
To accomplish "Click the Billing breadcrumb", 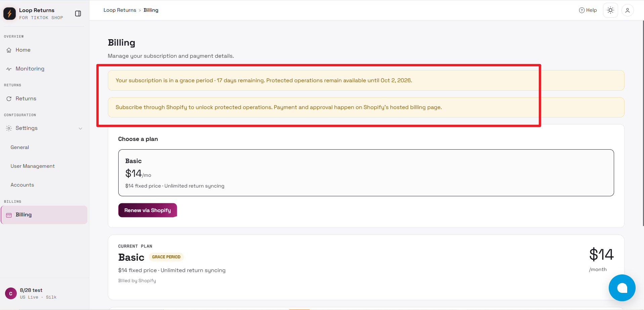I will tap(151, 10).
